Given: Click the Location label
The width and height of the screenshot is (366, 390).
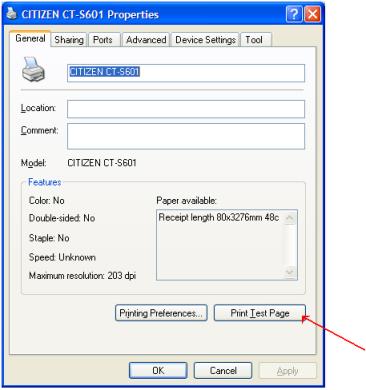Looking at the screenshot, I should click(38, 108).
